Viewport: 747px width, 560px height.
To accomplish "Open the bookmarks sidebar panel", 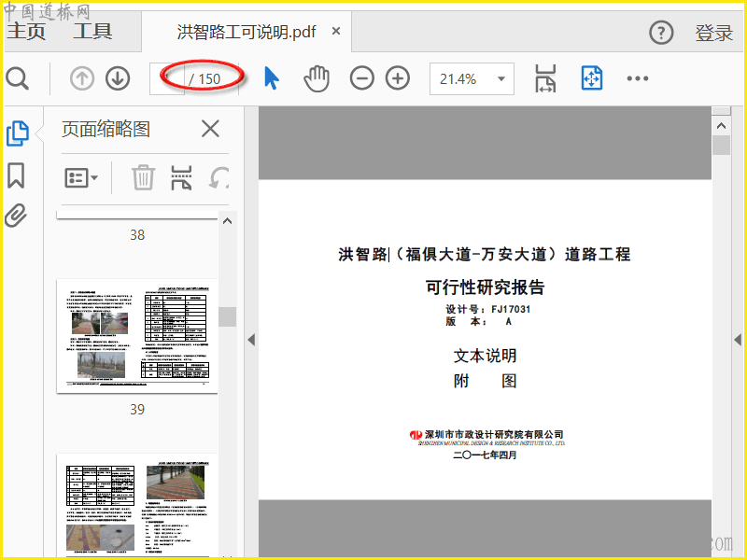I will point(16,175).
